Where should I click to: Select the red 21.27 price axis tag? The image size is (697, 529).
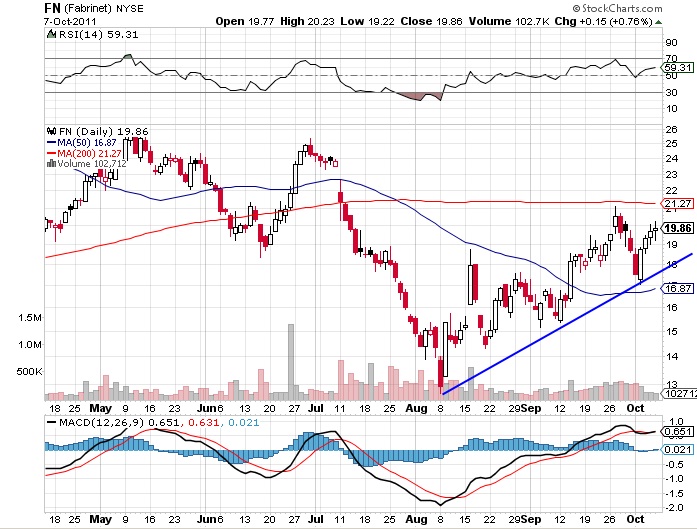[x=678, y=204]
